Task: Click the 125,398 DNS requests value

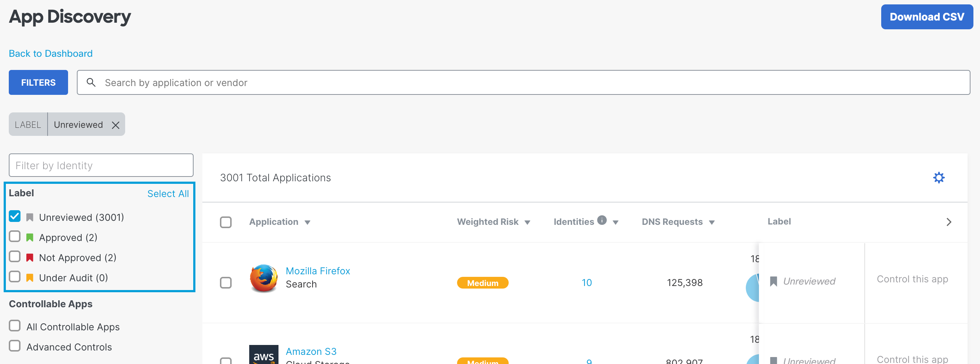Action: point(684,282)
